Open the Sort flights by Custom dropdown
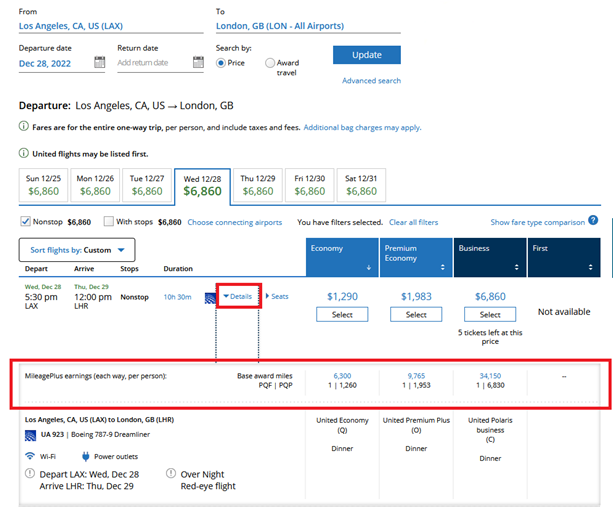Image resolution: width=613 pixels, height=509 pixels. [77, 250]
